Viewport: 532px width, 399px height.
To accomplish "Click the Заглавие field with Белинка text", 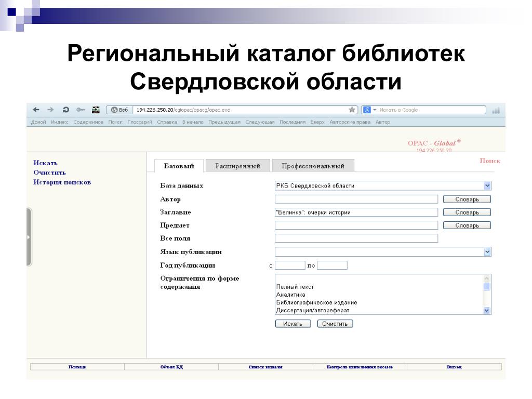I will coord(356,212).
